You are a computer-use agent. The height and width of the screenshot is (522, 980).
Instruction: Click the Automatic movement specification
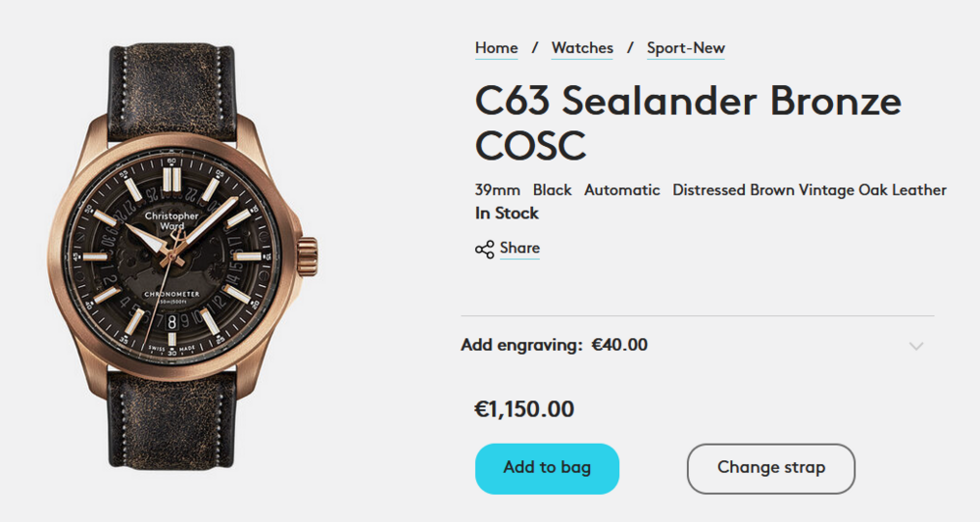click(622, 190)
